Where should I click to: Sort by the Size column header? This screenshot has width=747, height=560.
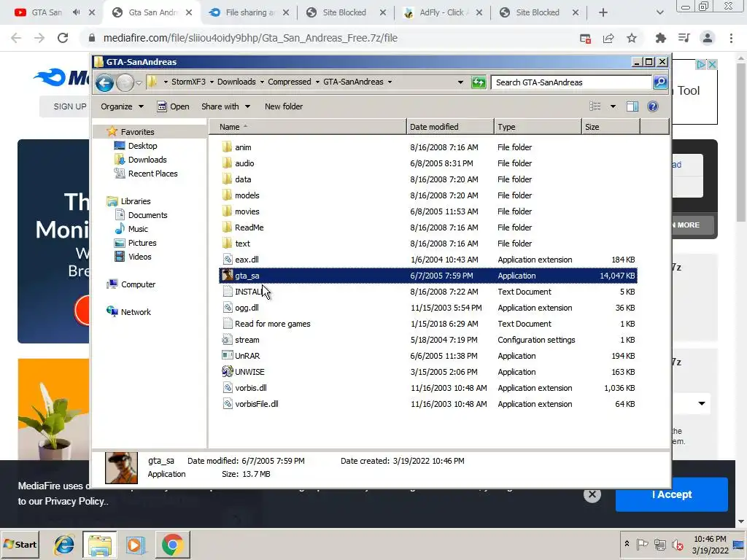click(x=611, y=127)
